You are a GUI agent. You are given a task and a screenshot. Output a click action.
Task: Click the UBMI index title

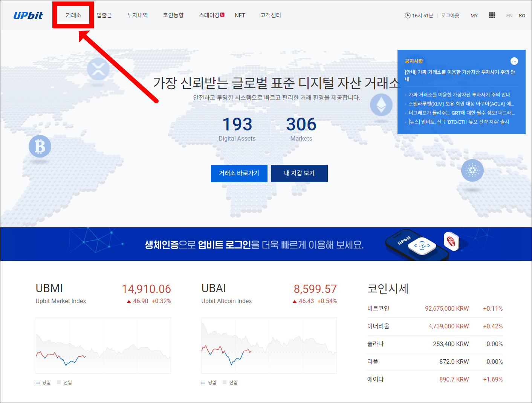point(49,288)
